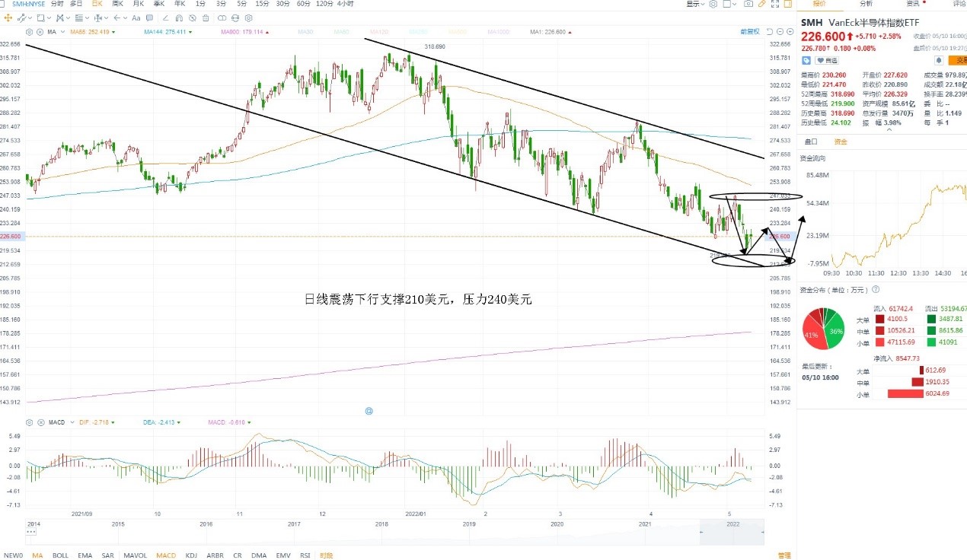Expand the pattern tool dropdown
Screen dimensions: 967x560
(x=68, y=17)
